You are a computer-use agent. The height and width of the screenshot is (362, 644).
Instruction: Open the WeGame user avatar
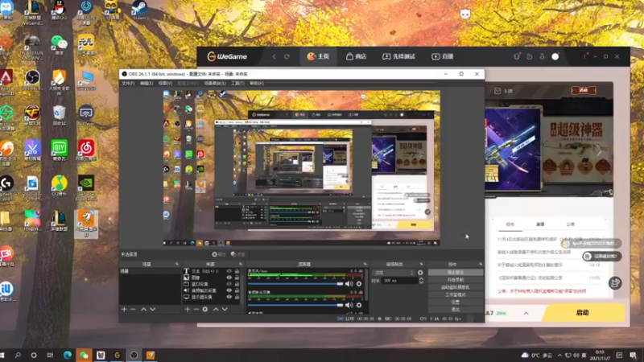click(555, 56)
